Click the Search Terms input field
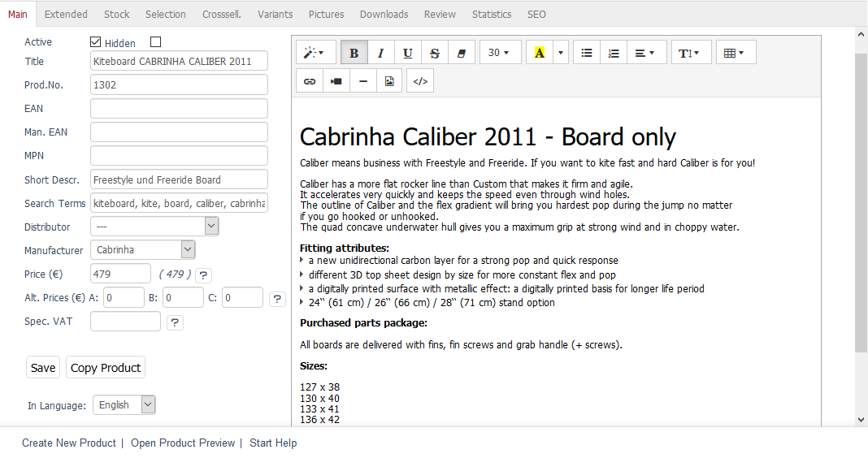 (x=179, y=203)
